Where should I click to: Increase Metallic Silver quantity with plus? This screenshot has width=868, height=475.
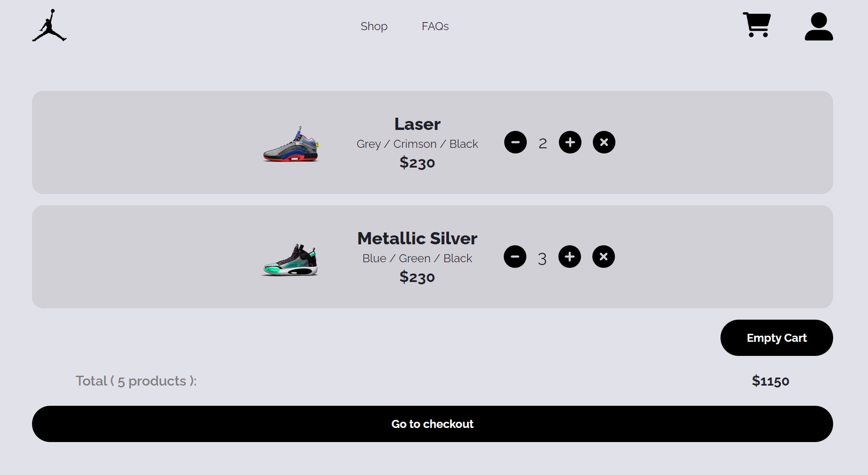click(x=570, y=257)
